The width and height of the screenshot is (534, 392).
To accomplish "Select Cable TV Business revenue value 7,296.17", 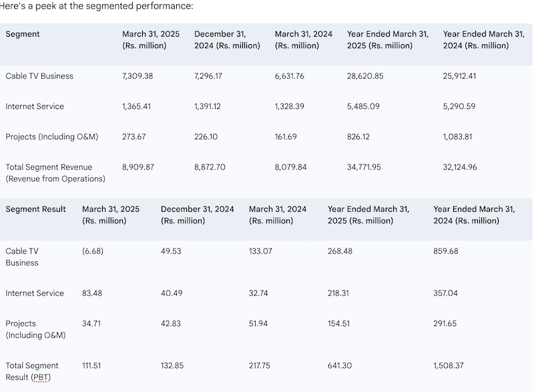I will tap(208, 76).
